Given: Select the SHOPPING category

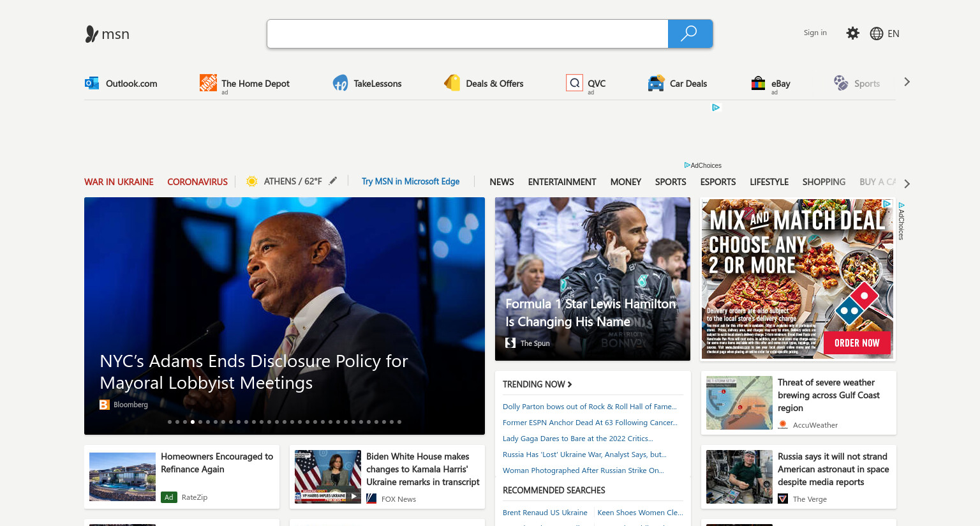Looking at the screenshot, I should 824,182.
